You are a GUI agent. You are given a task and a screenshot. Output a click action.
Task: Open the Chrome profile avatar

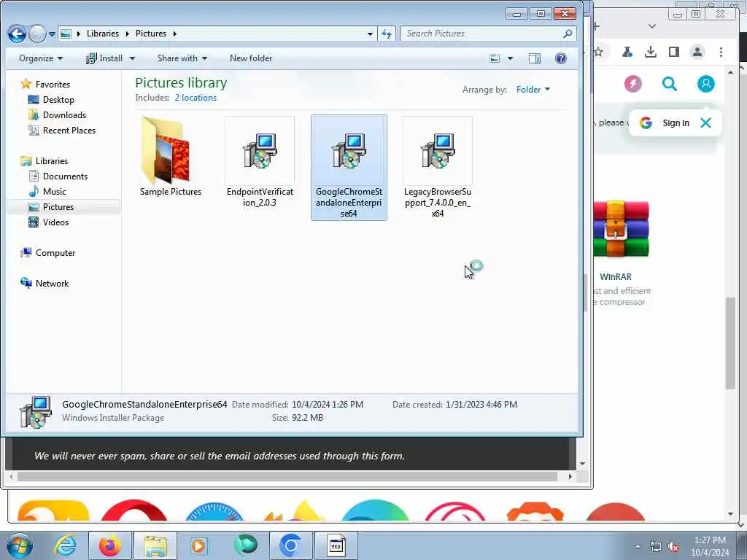(697, 52)
